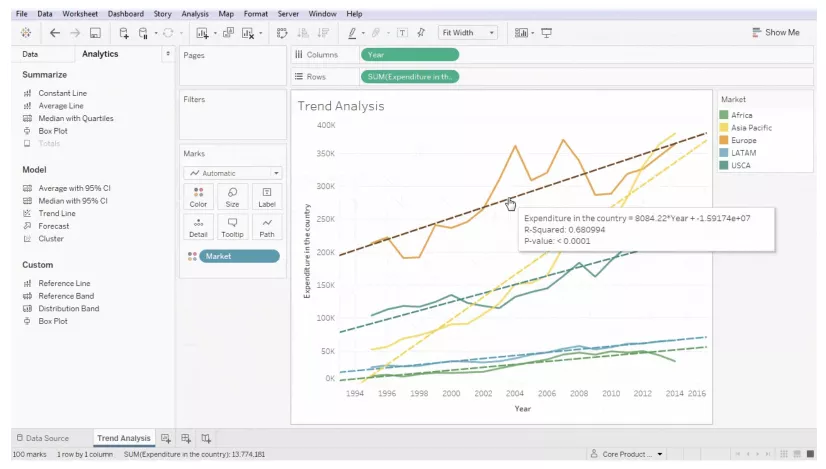This screenshot has height=469, width=826.
Task: Click the Year pill on Columns shelf
Action: [x=410, y=55]
